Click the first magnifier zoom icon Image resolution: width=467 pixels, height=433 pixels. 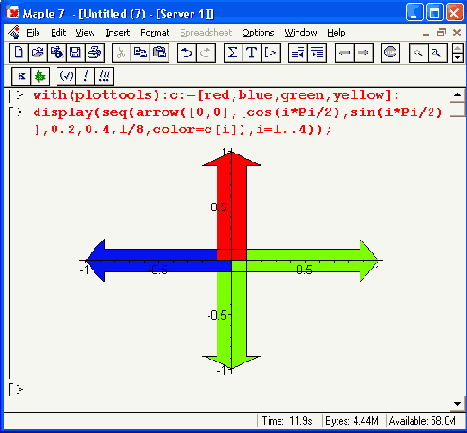[x=418, y=53]
